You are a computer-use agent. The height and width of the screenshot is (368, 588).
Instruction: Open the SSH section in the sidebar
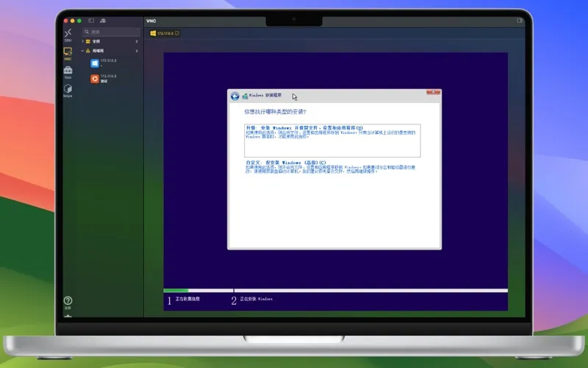68,35
